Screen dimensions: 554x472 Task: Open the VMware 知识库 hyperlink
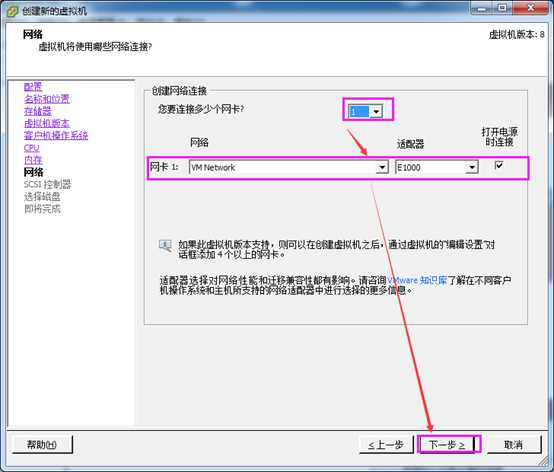417,281
